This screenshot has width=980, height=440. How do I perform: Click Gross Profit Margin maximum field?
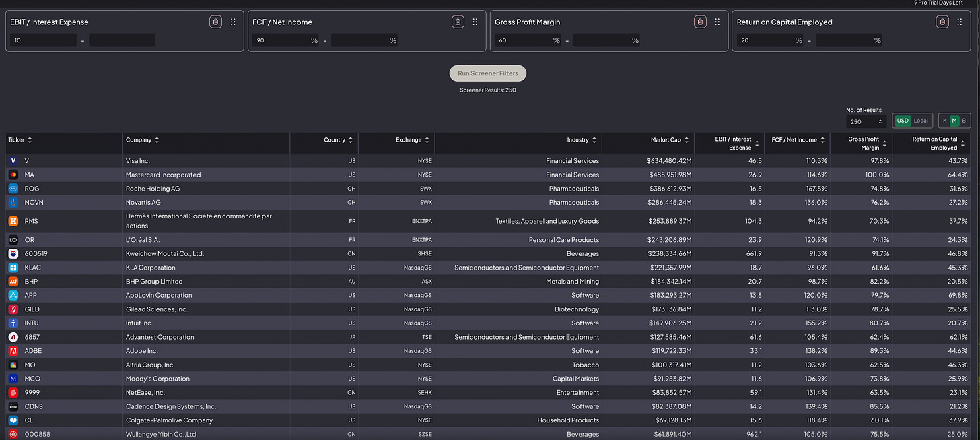606,40
